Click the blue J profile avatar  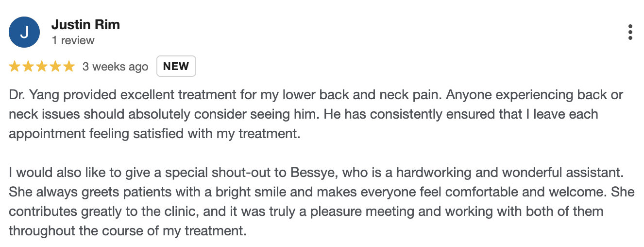pyautogui.click(x=24, y=32)
